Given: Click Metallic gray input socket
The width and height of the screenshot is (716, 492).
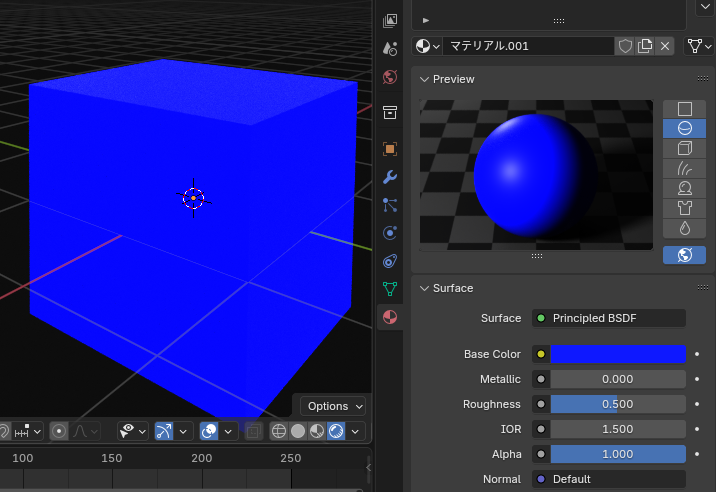Looking at the screenshot, I should coord(541,379).
